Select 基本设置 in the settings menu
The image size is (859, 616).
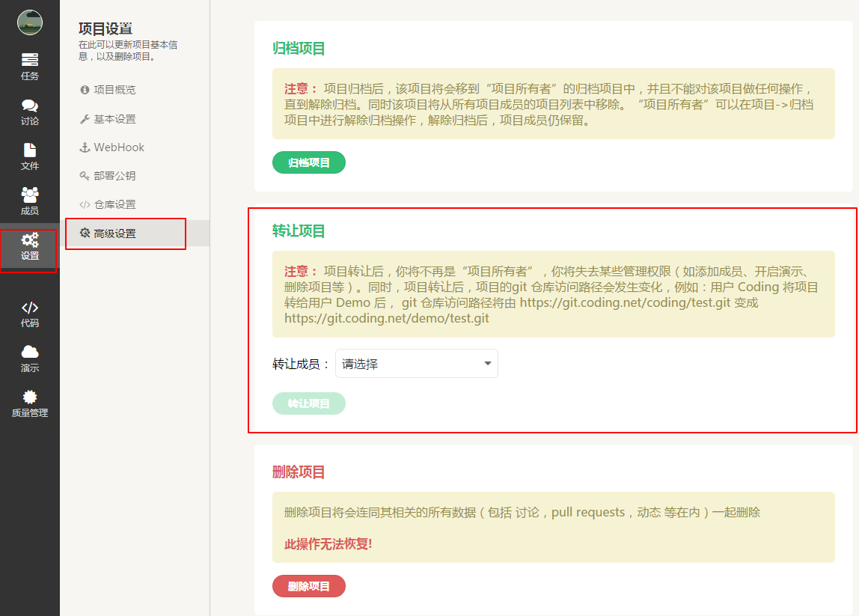click(114, 119)
